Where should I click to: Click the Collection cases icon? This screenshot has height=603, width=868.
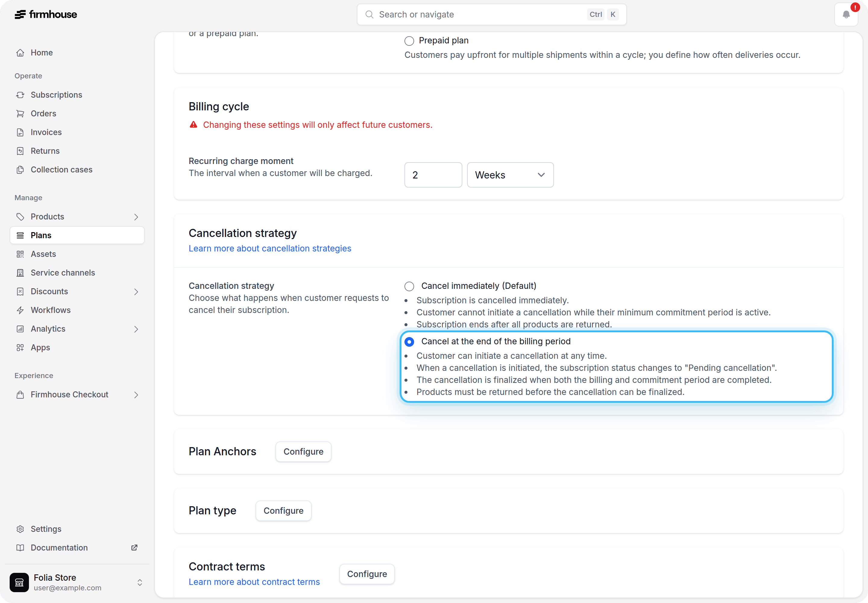[x=20, y=170]
